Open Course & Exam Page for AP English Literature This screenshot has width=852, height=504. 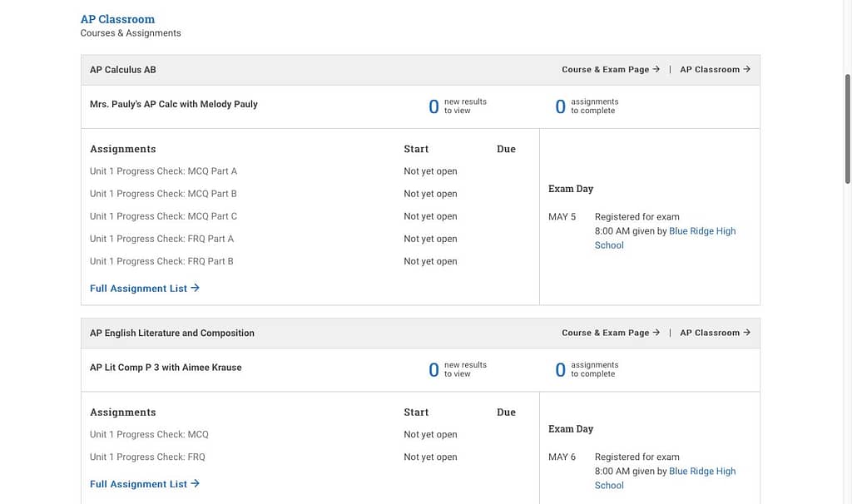click(611, 333)
